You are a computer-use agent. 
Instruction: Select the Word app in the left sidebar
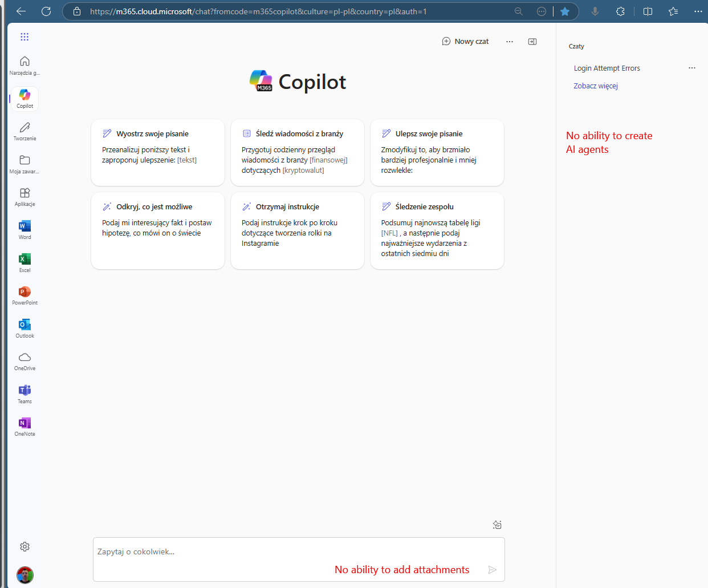25,229
